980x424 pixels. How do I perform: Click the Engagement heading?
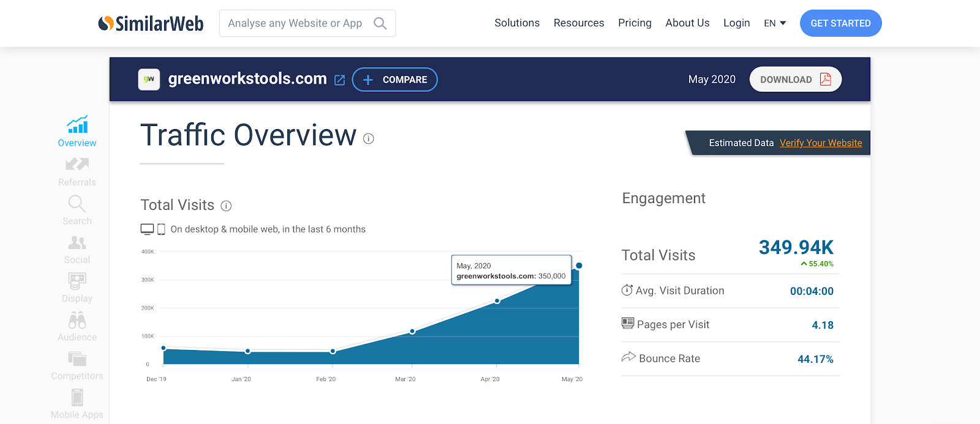coord(664,198)
